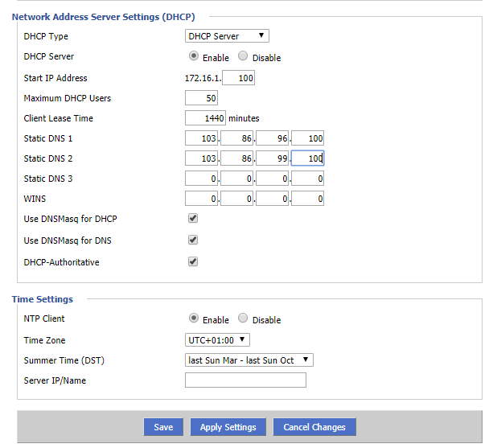Image resolution: width=493 pixels, height=448 pixels.
Task: Click the Start IP Address field
Action: 239,78
